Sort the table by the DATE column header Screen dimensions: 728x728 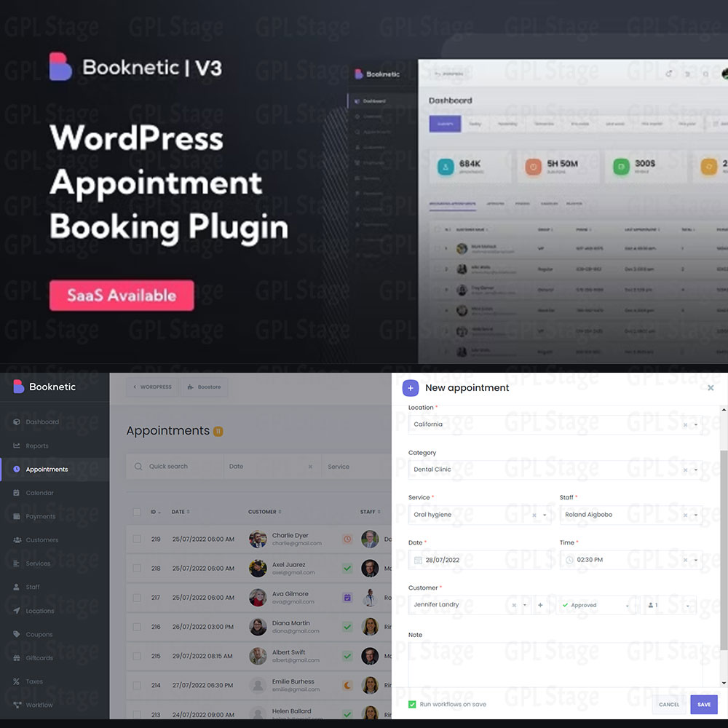click(181, 512)
